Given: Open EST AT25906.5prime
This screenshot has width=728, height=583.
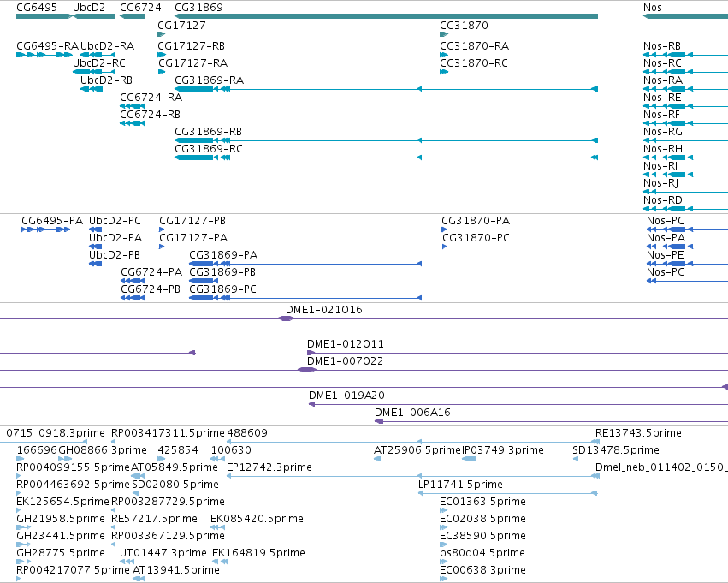Looking at the screenshot, I should coord(417,450).
